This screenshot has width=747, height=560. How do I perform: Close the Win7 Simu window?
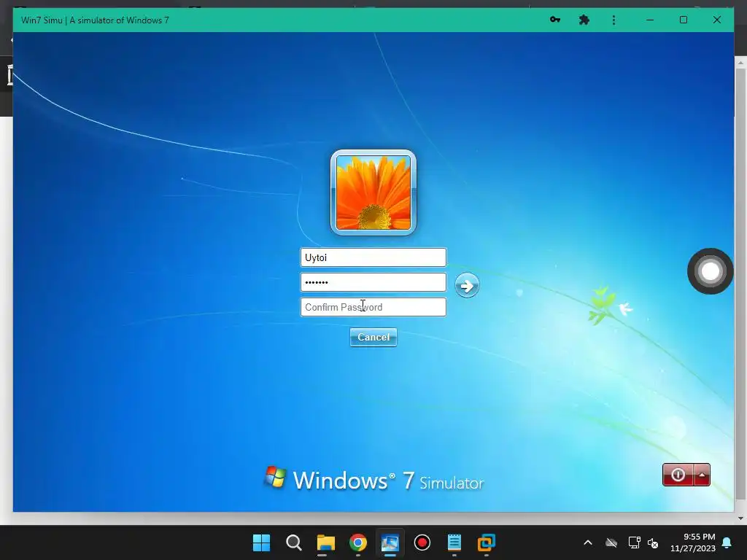click(x=716, y=20)
